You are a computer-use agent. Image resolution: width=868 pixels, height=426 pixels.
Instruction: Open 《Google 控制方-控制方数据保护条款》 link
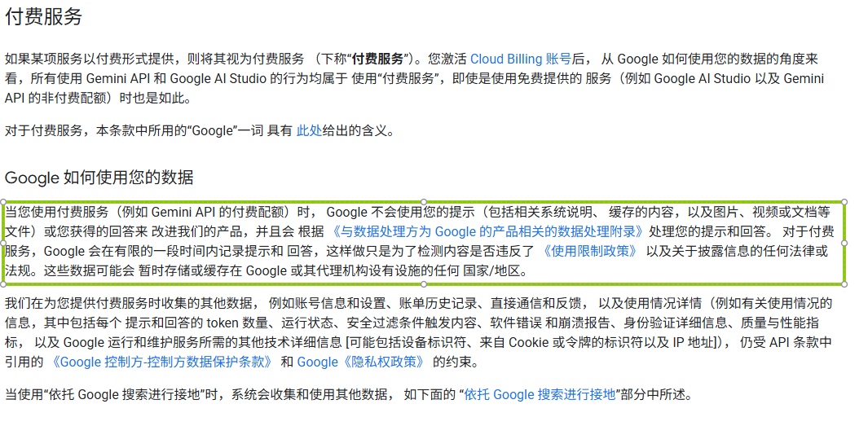[x=161, y=362]
